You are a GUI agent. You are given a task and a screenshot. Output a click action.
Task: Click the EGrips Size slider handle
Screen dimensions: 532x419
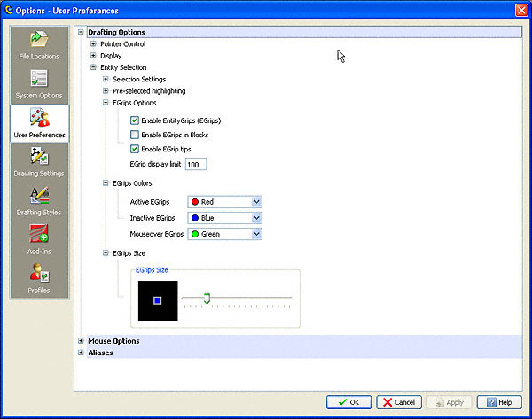(207, 299)
